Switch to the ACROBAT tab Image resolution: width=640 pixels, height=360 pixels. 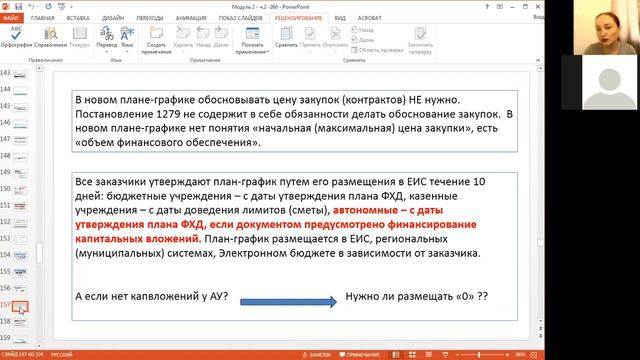[369, 18]
